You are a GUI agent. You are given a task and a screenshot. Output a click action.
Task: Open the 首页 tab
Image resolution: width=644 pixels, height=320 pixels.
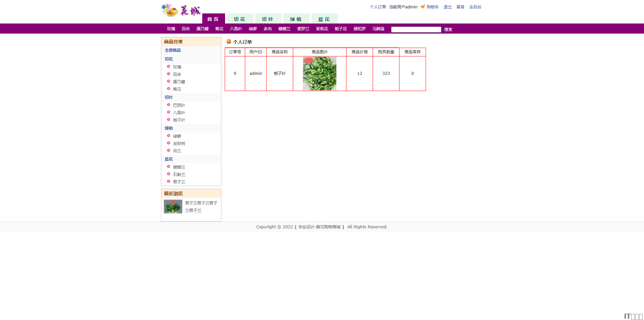point(213,19)
